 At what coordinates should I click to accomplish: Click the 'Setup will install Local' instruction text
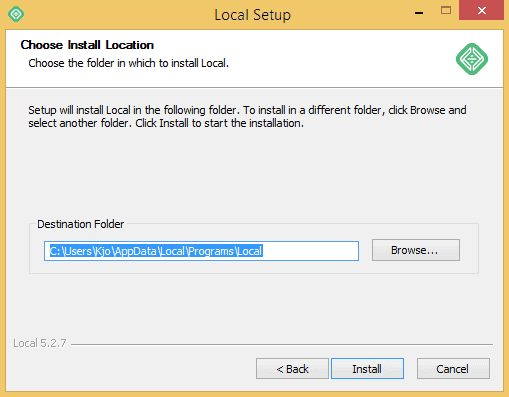click(247, 116)
